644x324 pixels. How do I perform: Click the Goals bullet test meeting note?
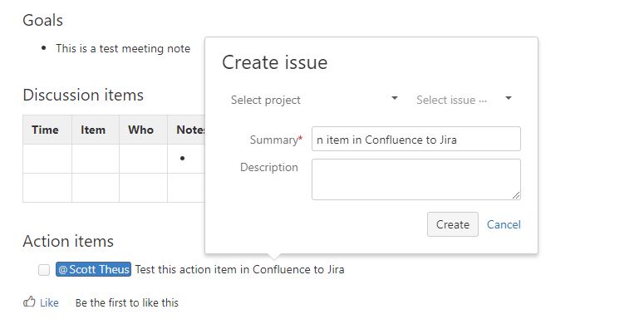(x=123, y=48)
